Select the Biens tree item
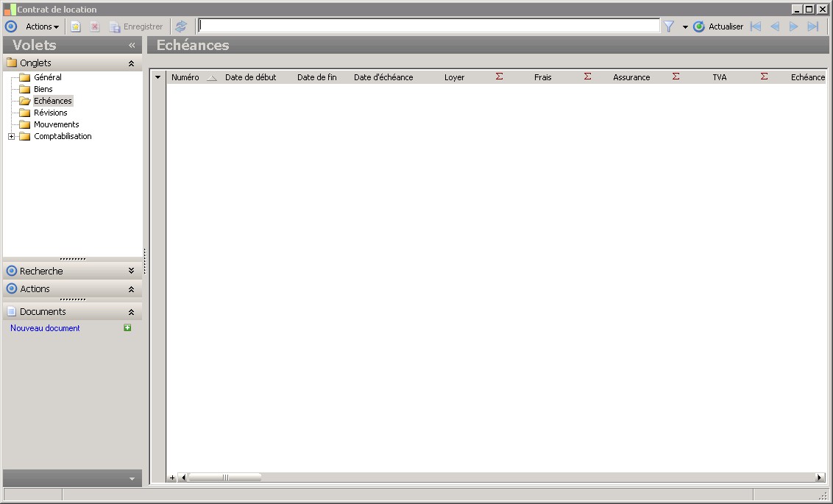833x504 pixels. [43, 89]
